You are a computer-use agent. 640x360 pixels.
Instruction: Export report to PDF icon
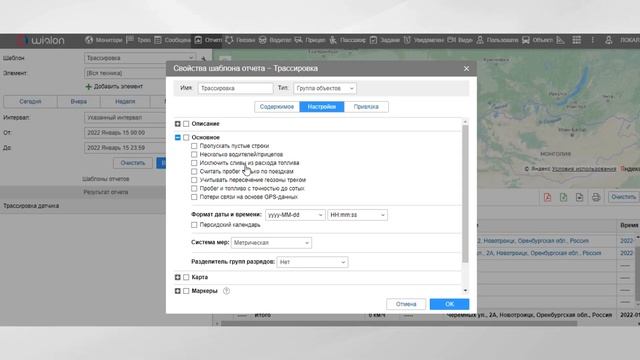(x=547, y=197)
